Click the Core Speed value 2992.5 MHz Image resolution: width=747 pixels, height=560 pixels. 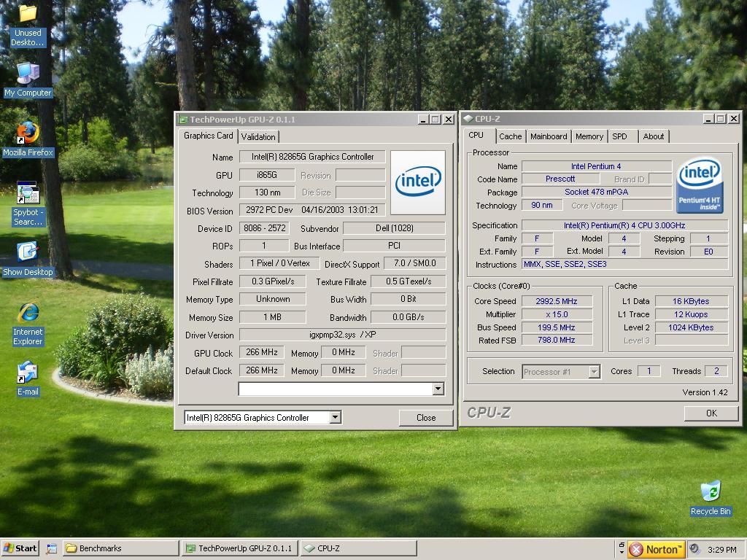point(557,301)
